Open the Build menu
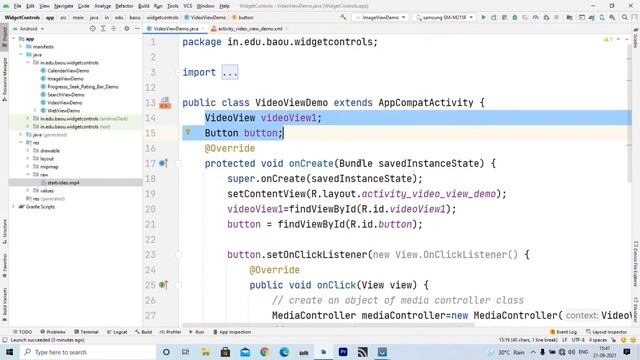640x360 pixels. coord(143,6)
